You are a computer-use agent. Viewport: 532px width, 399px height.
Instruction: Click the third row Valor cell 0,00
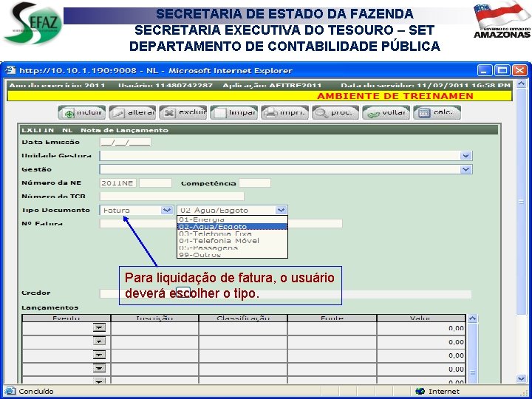point(420,355)
